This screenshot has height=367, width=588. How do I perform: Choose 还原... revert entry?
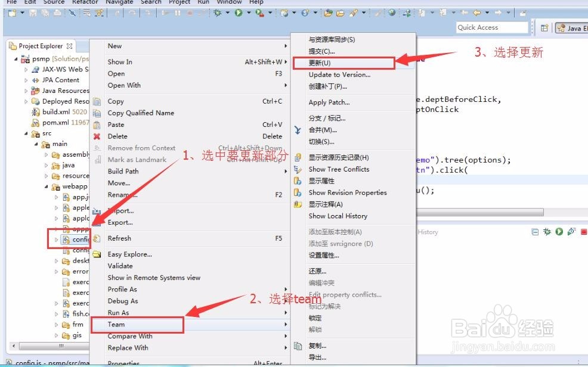(353, 271)
